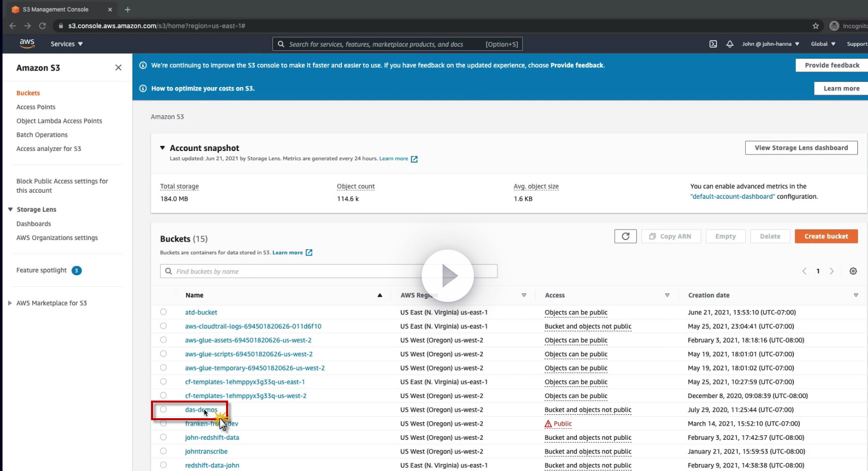The height and width of the screenshot is (471, 868).
Task: Select radio for cf-templates-1ehmppyx3g33q-us-west-2
Action: [163, 396]
